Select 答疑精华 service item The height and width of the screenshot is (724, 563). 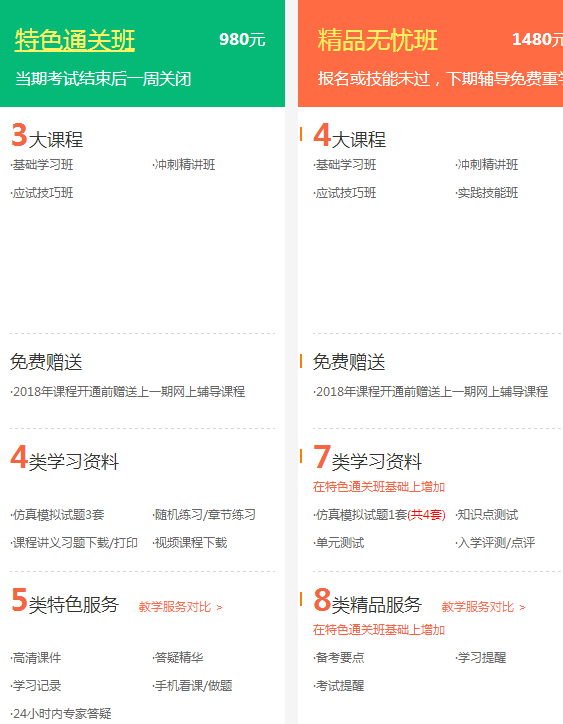pyautogui.click(x=178, y=658)
